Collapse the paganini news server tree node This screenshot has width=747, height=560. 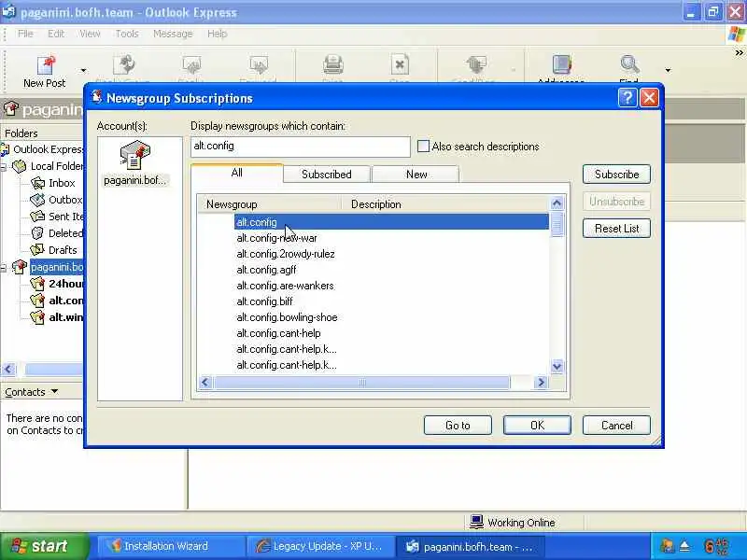(4, 268)
